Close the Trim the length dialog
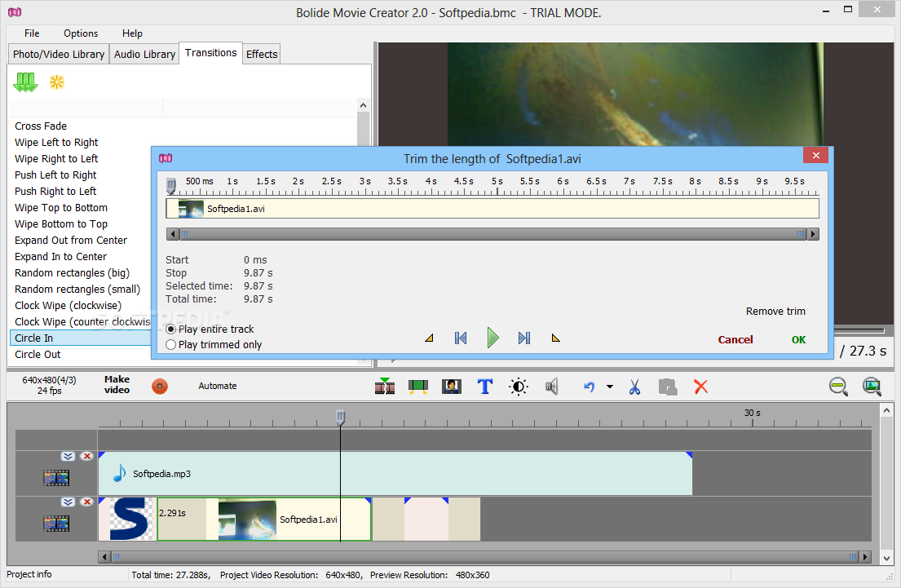The image size is (901, 588). [815, 155]
